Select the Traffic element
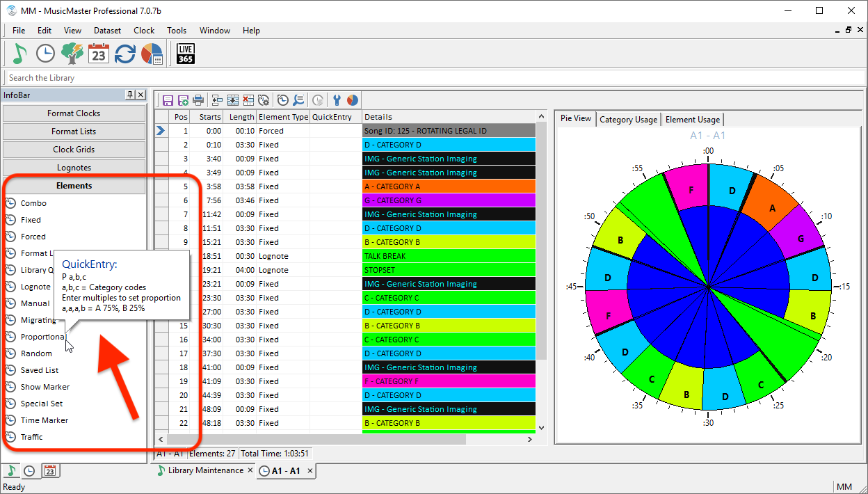This screenshot has height=494, width=868. coord(31,437)
